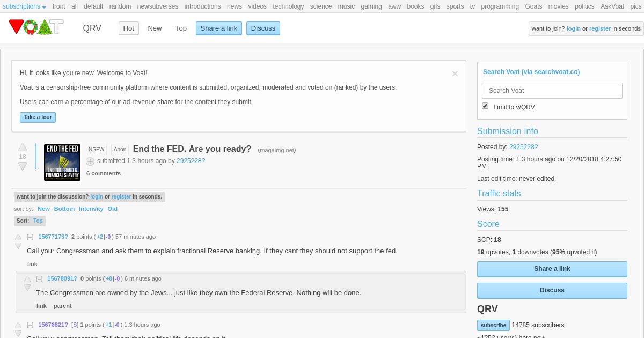Viewport: 644px width, 338px height.
Task: Upvote comment 15678091
Action: click(27, 279)
